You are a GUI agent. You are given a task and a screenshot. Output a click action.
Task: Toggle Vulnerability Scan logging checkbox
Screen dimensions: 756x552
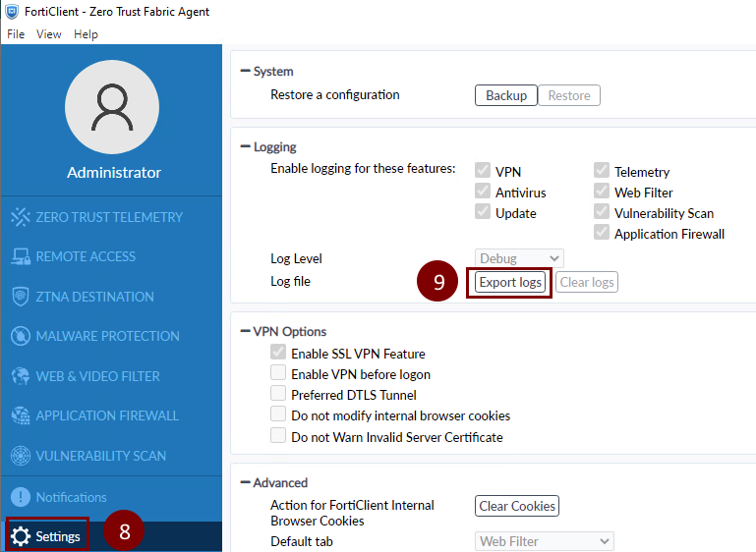pos(602,211)
